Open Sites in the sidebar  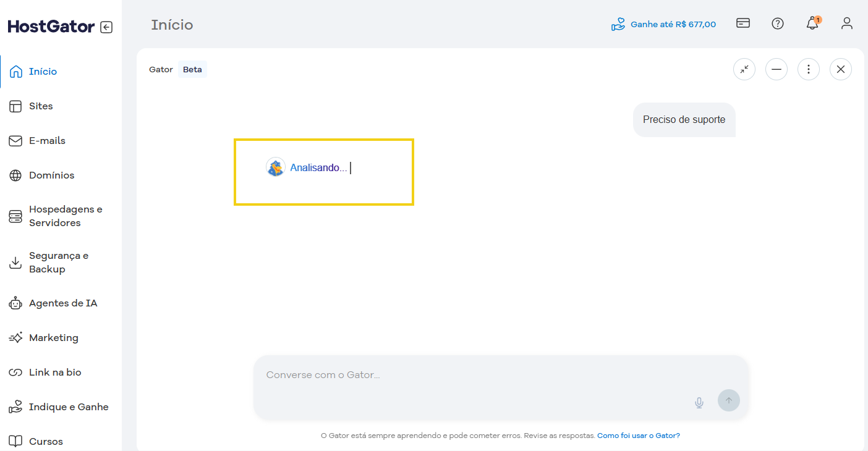pyautogui.click(x=61, y=106)
